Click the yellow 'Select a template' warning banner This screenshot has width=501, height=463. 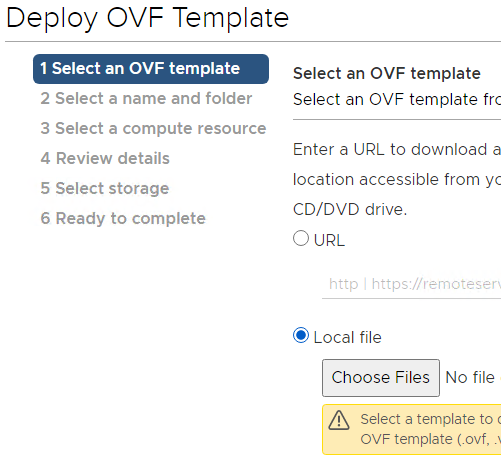[411, 430]
